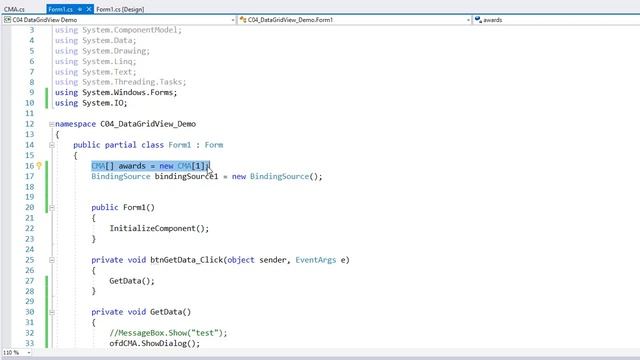640x360 pixels.
Task: Switch to the CMA.cs tab
Action: 14,9
